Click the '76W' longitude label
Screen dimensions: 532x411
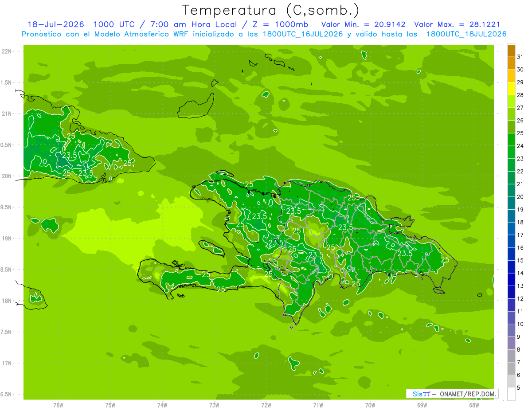[58, 405]
